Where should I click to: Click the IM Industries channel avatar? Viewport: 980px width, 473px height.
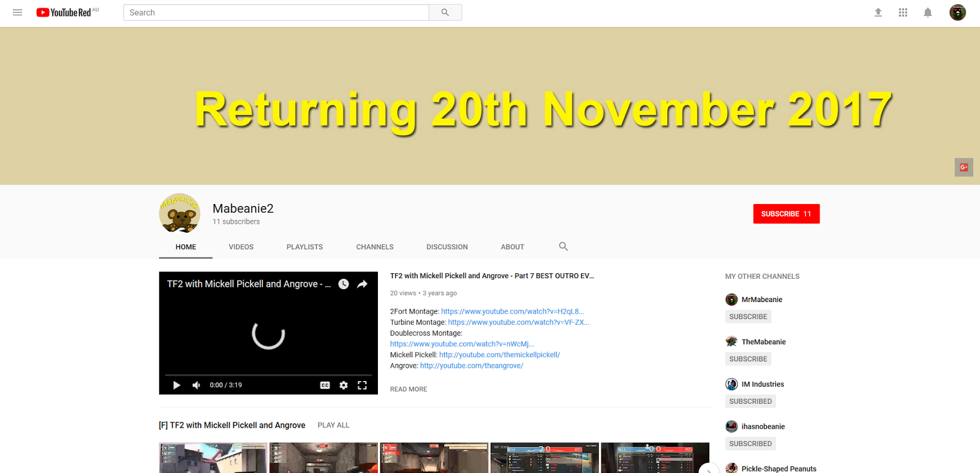(731, 384)
